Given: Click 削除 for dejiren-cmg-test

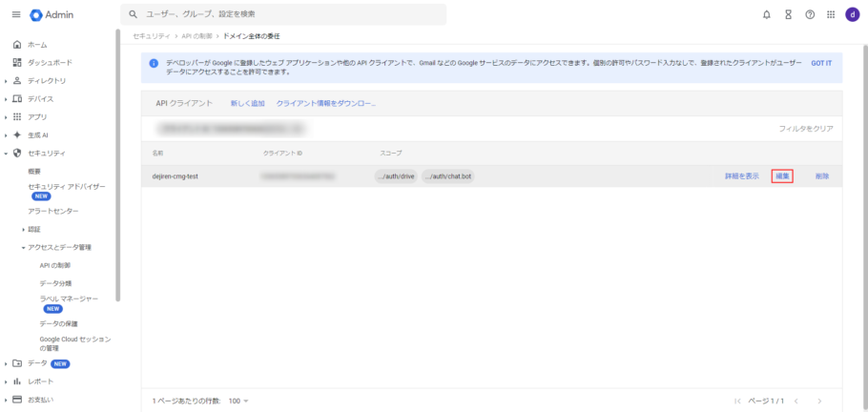Looking at the screenshot, I should [x=821, y=176].
